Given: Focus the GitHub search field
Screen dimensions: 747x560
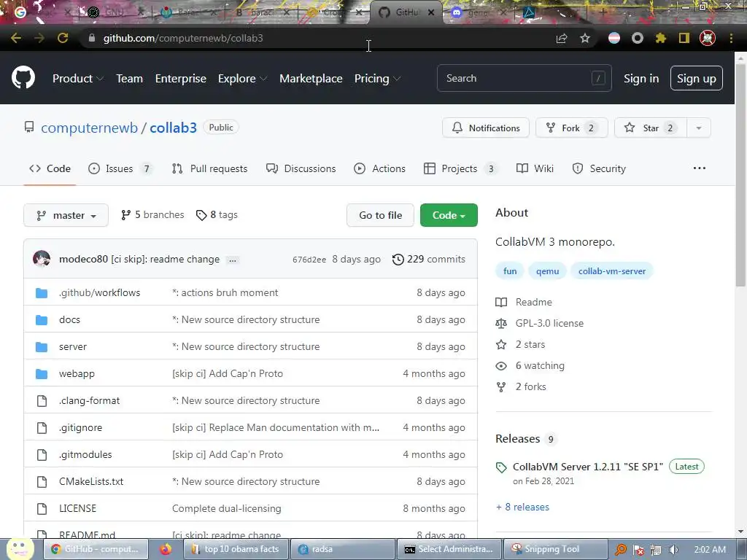Looking at the screenshot, I should click(x=524, y=78).
